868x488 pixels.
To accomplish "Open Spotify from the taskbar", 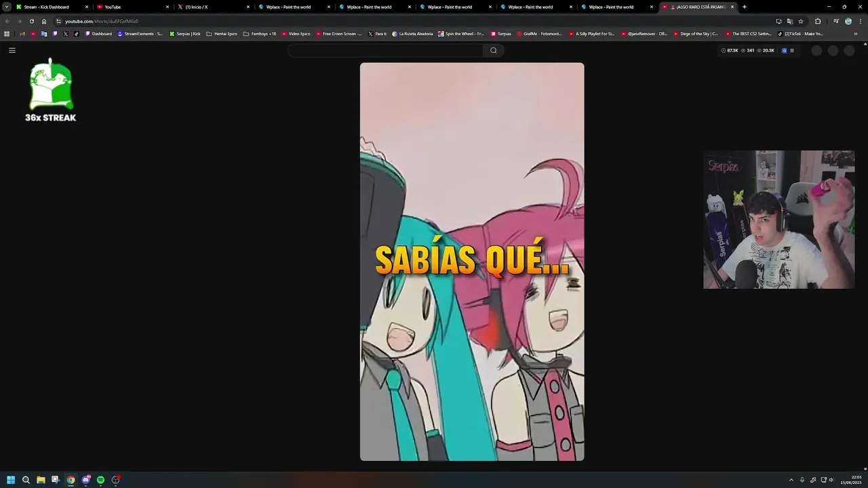I will 100,480.
